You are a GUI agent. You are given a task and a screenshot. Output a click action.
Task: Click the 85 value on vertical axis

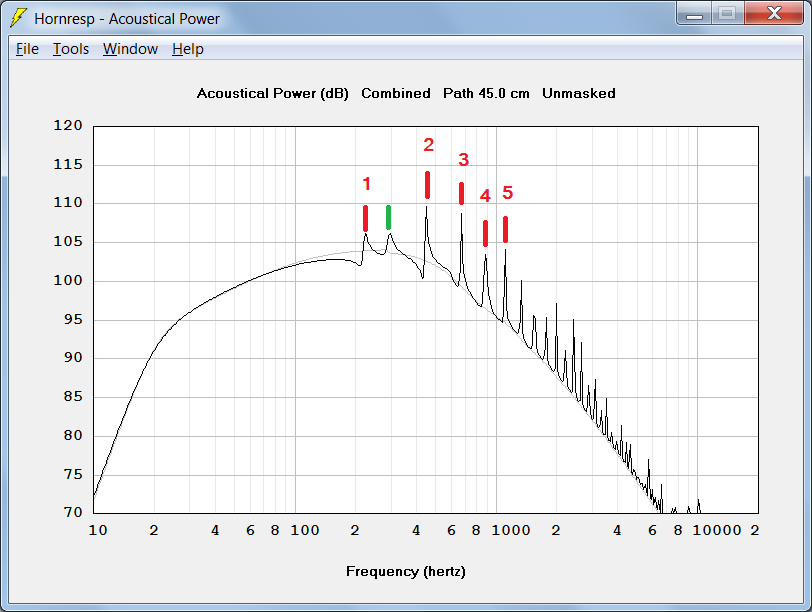[73, 397]
